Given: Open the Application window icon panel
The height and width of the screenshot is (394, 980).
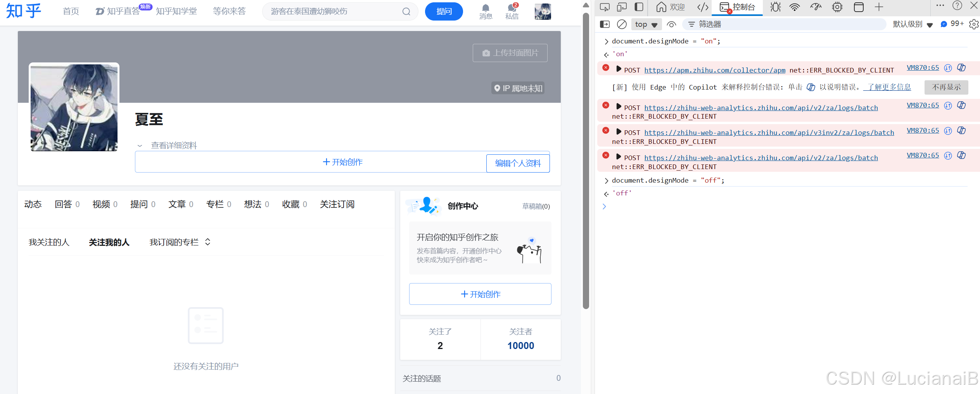Looking at the screenshot, I should click(859, 7).
